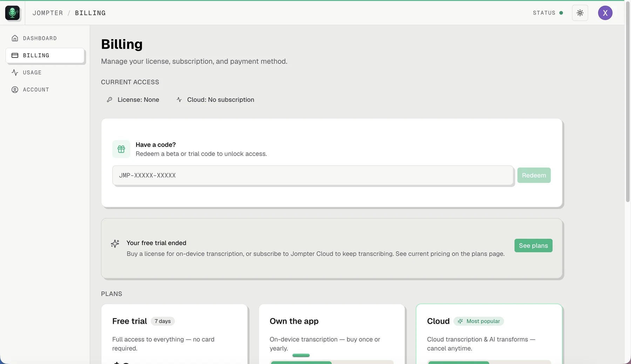Screen dimensions: 631x364
Task: Click the sparkle icon beside free trial ended
Action: pos(115,243)
